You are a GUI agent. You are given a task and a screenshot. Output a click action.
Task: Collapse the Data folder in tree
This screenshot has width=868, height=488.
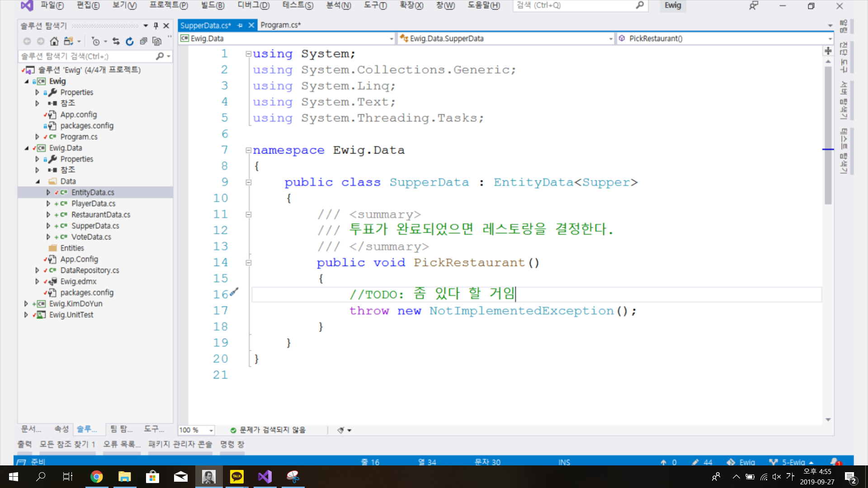click(x=38, y=181)
